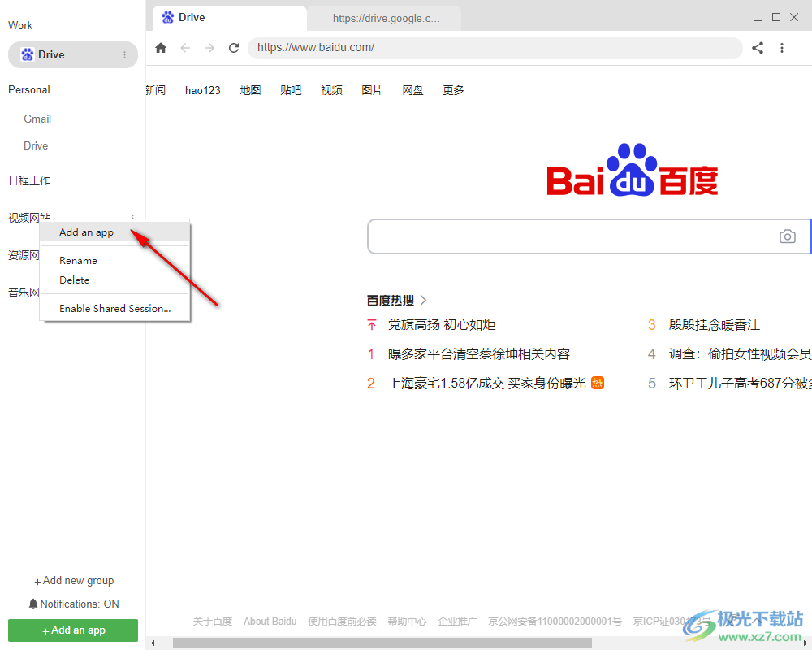Open hot search 党旗高扬 初心如炬
The width and height of the screenshot is (812, 650).
click(x=442, y=325)
